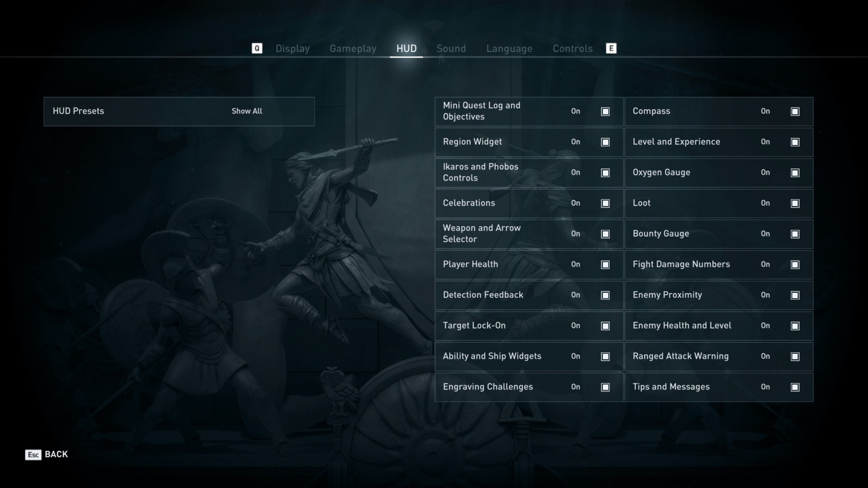
Task: Go to the Sound tab
Action: (x=451, y=49)
